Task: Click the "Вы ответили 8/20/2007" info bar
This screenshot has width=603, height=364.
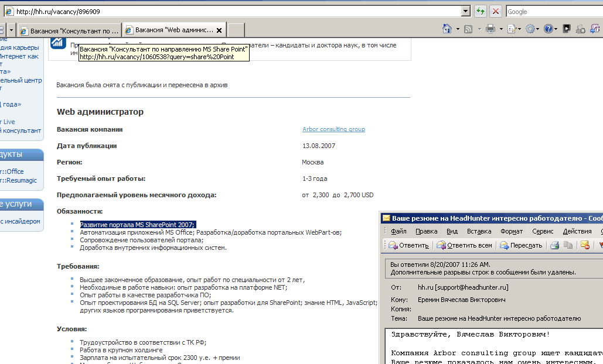Action: (494, 269)
